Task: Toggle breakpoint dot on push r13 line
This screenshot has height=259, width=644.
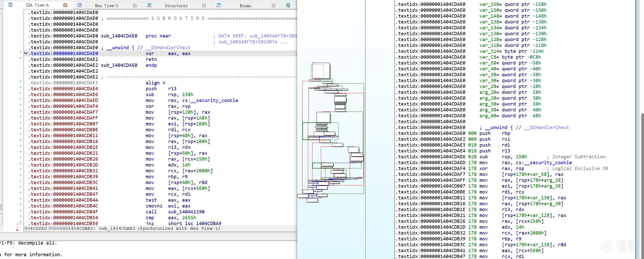Action: 21,87
